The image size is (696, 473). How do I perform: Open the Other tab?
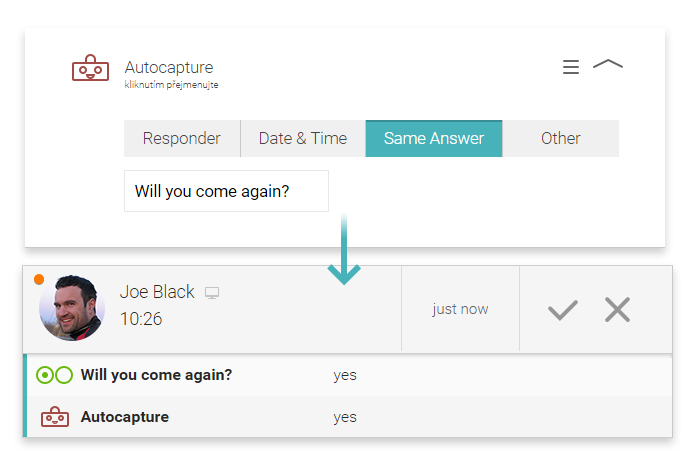pyautogui.click(x=560, y=138)
